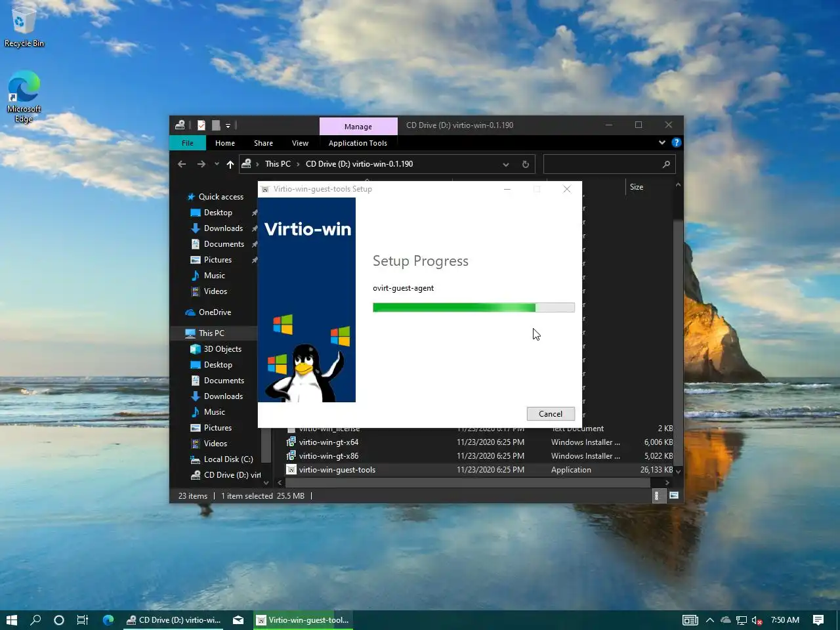Viewport: 840px width, 630px height.
Task: Open the Recycle Bin desktop icon
Action: [x=24, y=28]
